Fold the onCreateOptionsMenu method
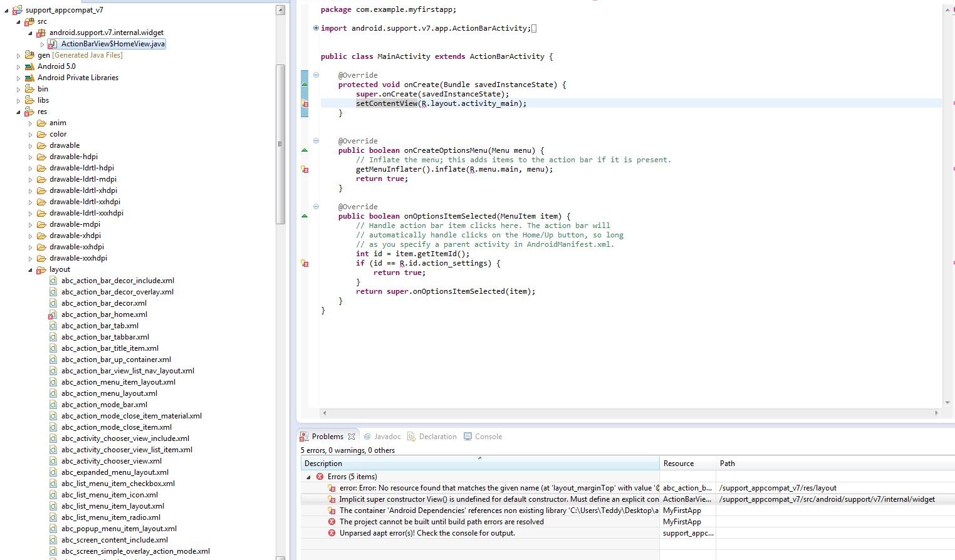Image resolution: width=955 pixels, height=560 pixels. tap(316, 141)
